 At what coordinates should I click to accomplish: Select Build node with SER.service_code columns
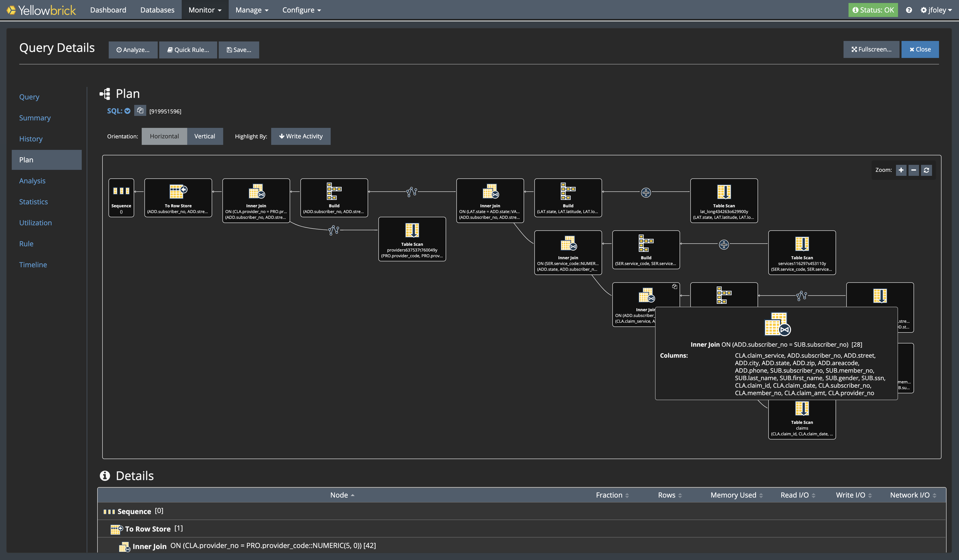(646, 250)
